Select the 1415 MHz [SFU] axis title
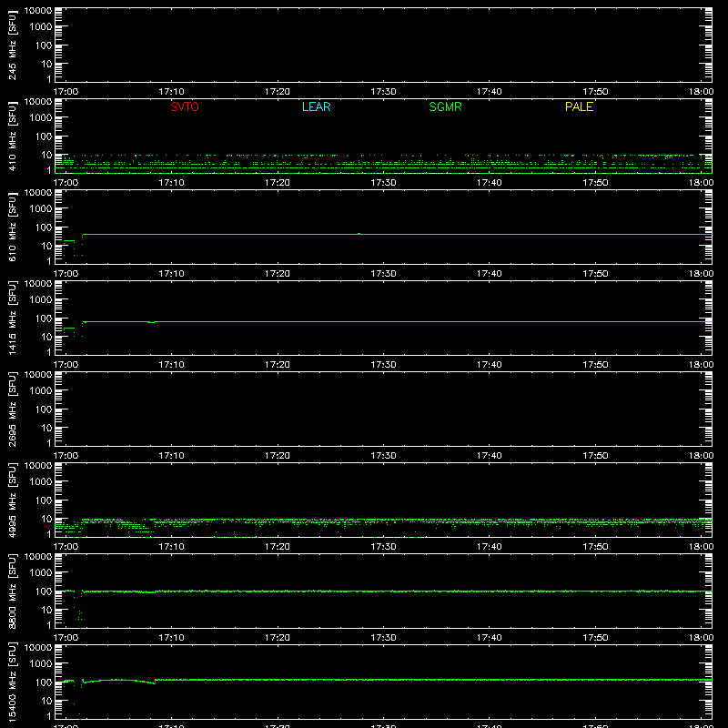The width and height of the screenshot is (728, 728). point(13,318)
